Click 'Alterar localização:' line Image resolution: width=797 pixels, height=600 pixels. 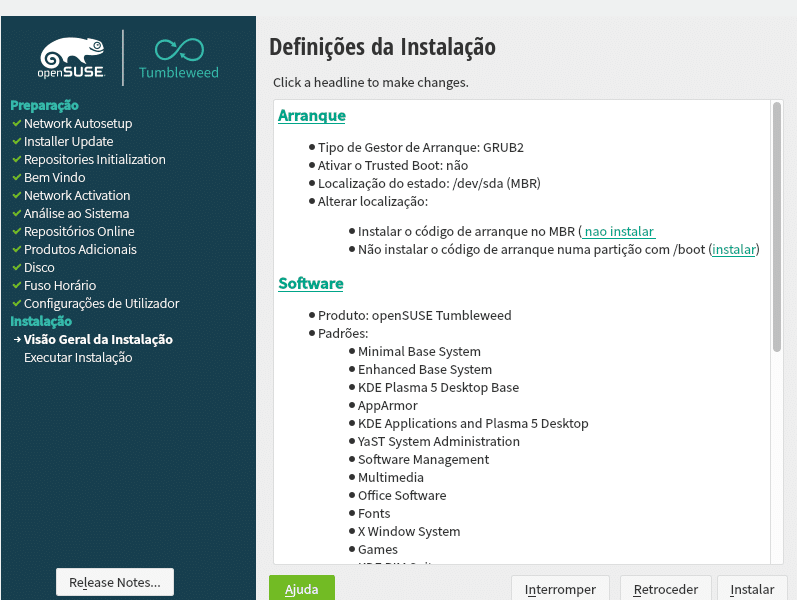tap(373, 201)
